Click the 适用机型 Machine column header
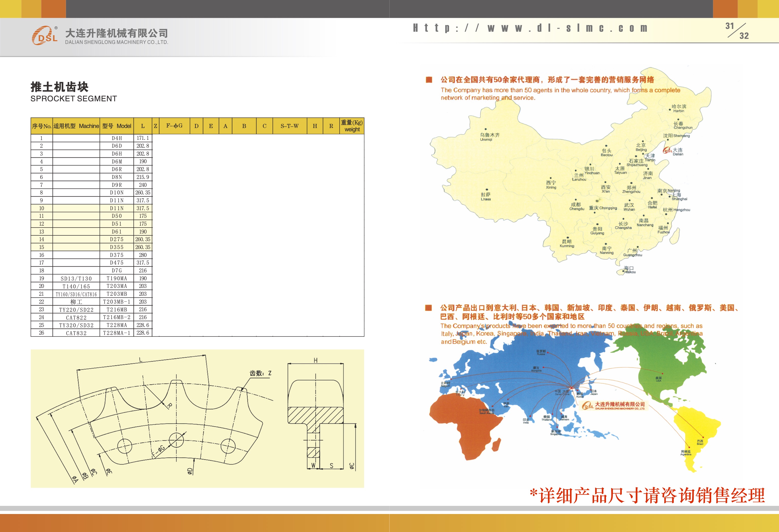This screenshot has width=779, height=532. [76, 126]
